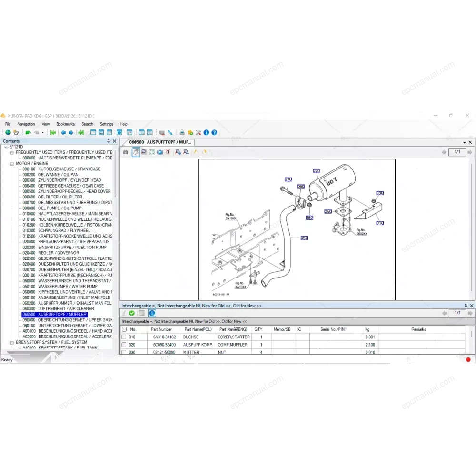
Task: Pin the Contents panel
Action: (x=109, y=141)
